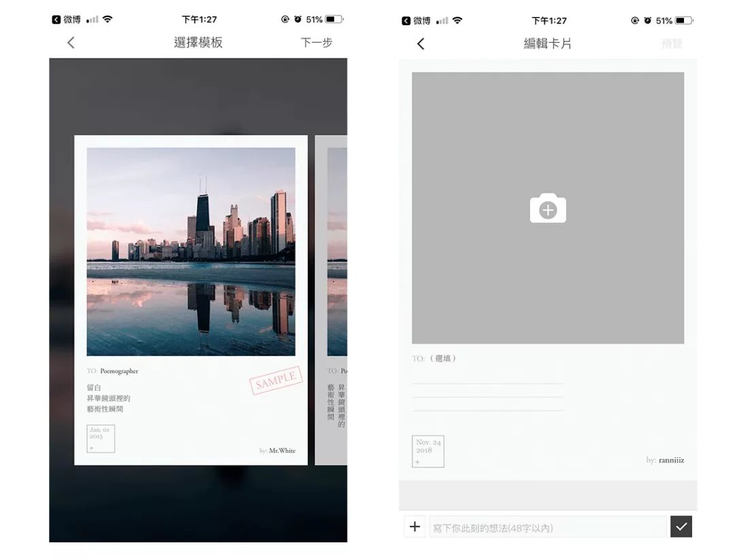Select the partially visible vertical-text template

click(331, 300)
